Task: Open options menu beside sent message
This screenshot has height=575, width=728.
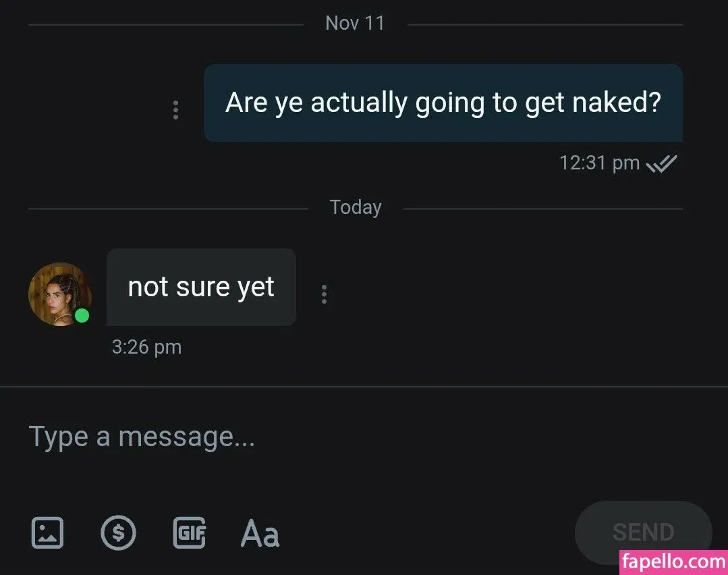Action: click(x=175, y=110)
